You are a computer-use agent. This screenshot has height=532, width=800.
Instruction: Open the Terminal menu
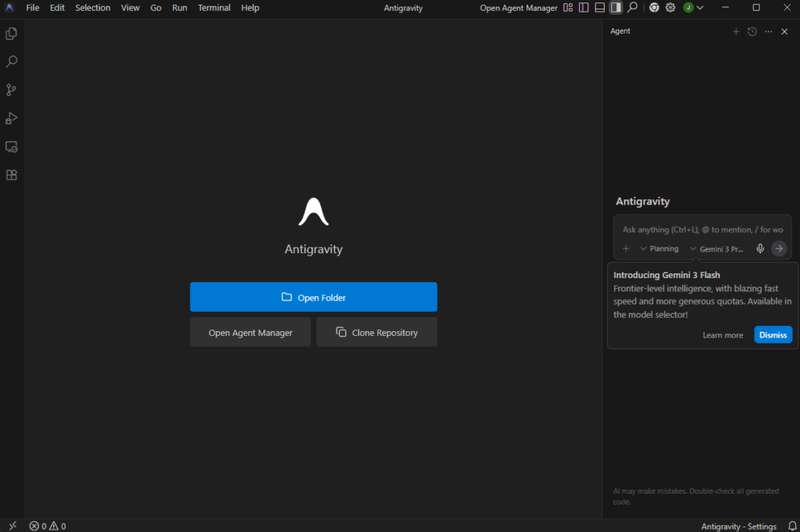[213, 8]
